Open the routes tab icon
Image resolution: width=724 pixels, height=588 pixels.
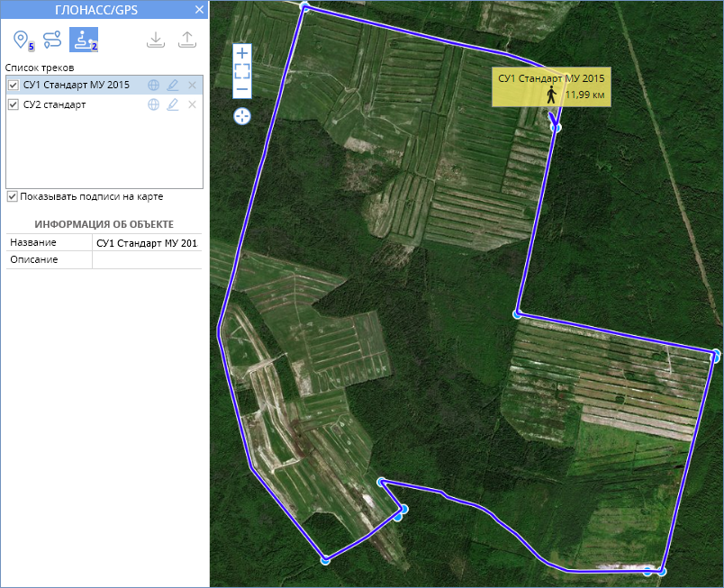click(x=52, y=40)
